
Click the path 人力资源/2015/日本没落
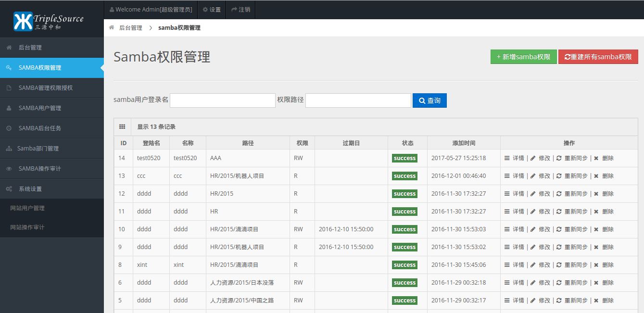click(242, 283)
